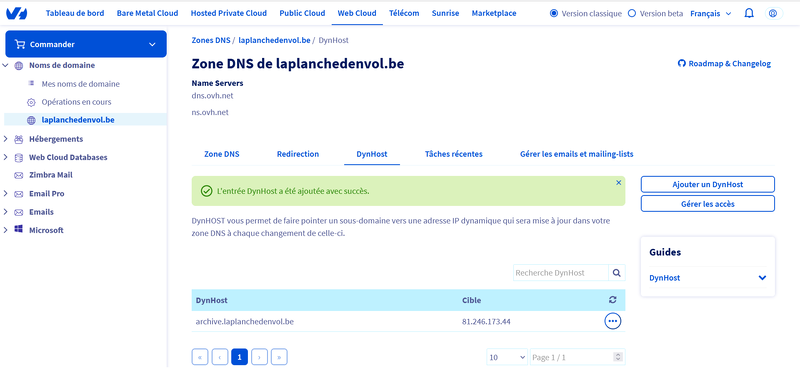This screenshot has width=800, height=381.
Task: Expand the Email Pro section chevron
Action: [x=6, y=194]
